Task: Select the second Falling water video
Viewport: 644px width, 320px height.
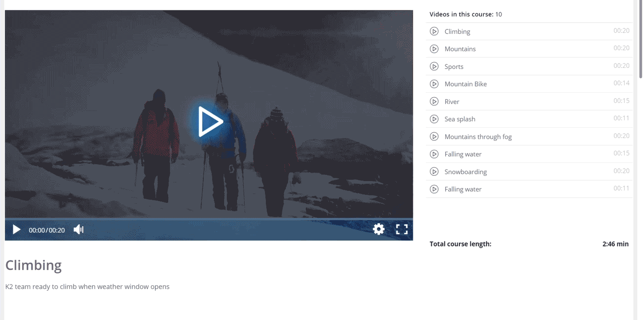Action: tap(463, 189)
